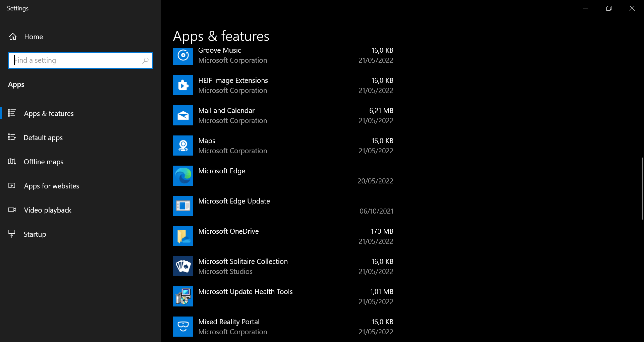Viewport: 644px width, 342px height.
Task: Click the 170 MB size value
Action: (x=382, y=231)
